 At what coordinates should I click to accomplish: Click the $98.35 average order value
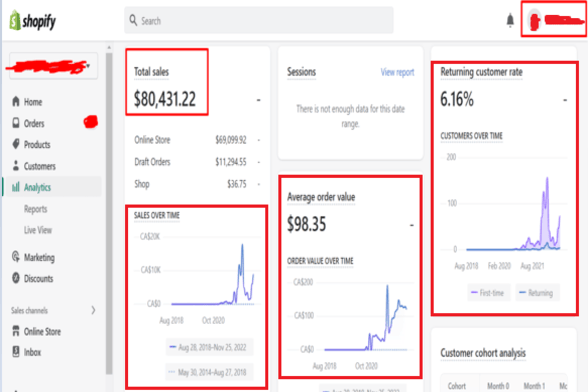[307, 224]
